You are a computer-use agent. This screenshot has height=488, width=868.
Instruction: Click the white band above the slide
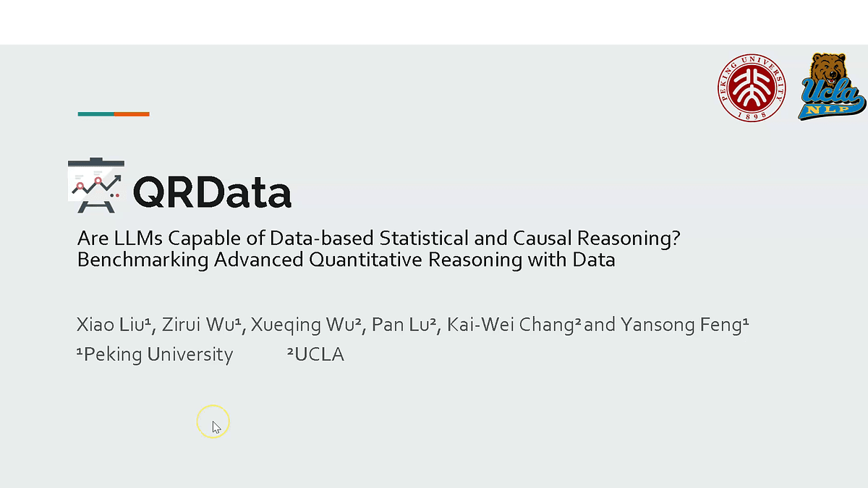[x=434, y=22]
